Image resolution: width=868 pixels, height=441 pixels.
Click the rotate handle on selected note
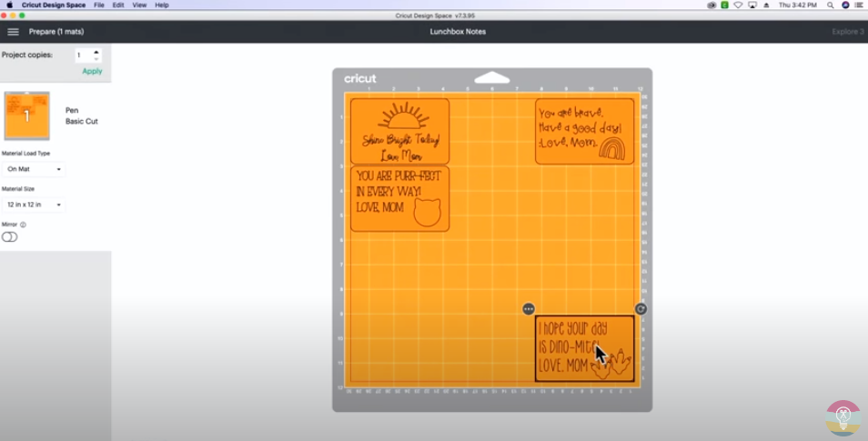(641, 309)
